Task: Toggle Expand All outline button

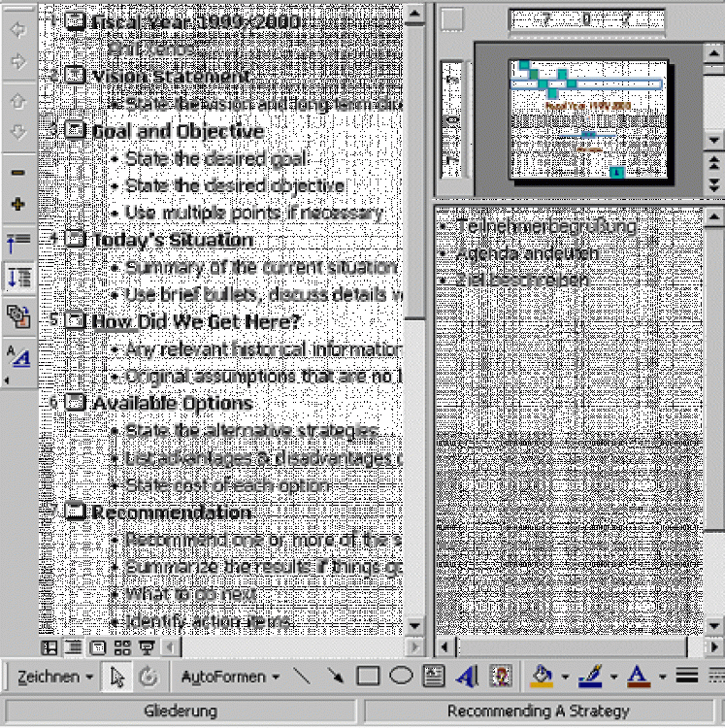Action: pos(17,277)
